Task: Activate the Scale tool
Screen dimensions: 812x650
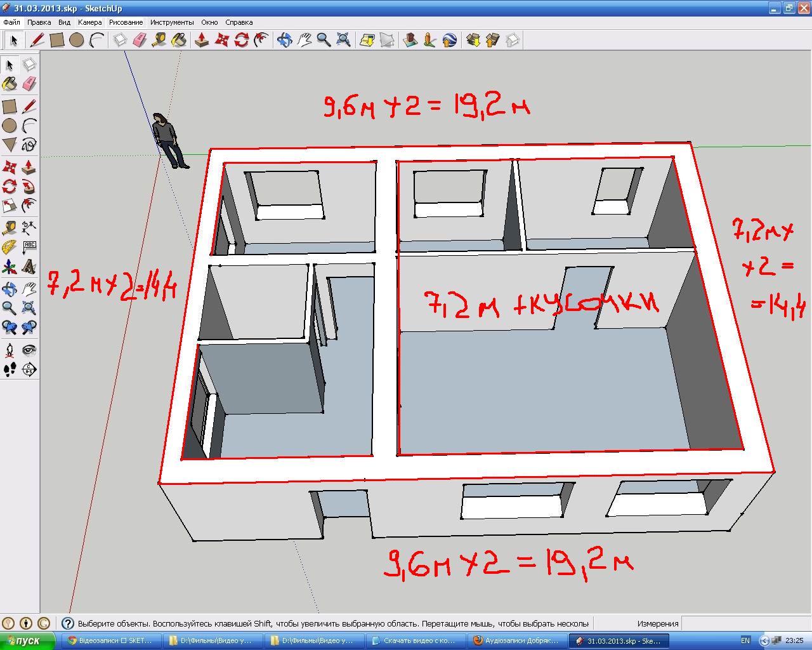Action: click(x=10, y=206)
